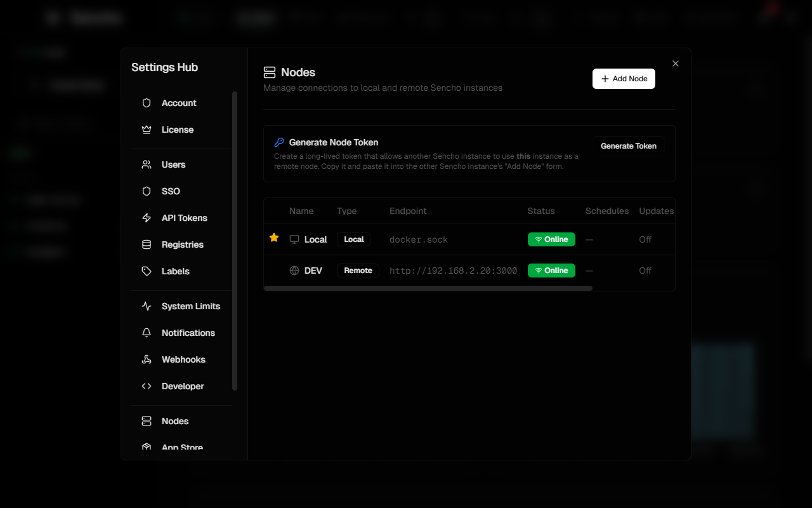Click the Updates column header
This screenshot has width=812, height=508.
(x=657, y=211)
